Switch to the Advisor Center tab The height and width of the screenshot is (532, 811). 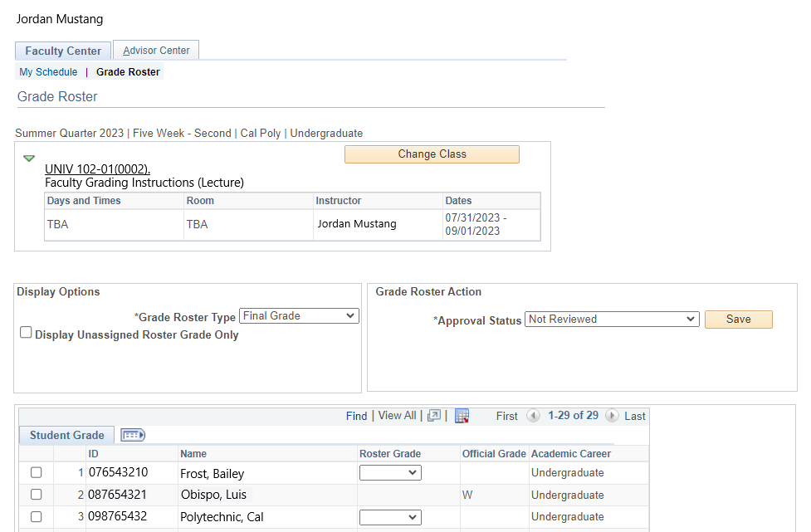tap(156, 51)
